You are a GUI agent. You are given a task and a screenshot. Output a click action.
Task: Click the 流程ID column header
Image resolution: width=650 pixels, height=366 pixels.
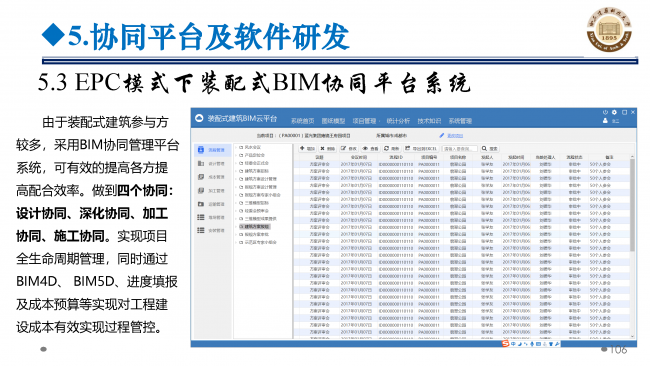pyautogui.click(x=396, y=158)
